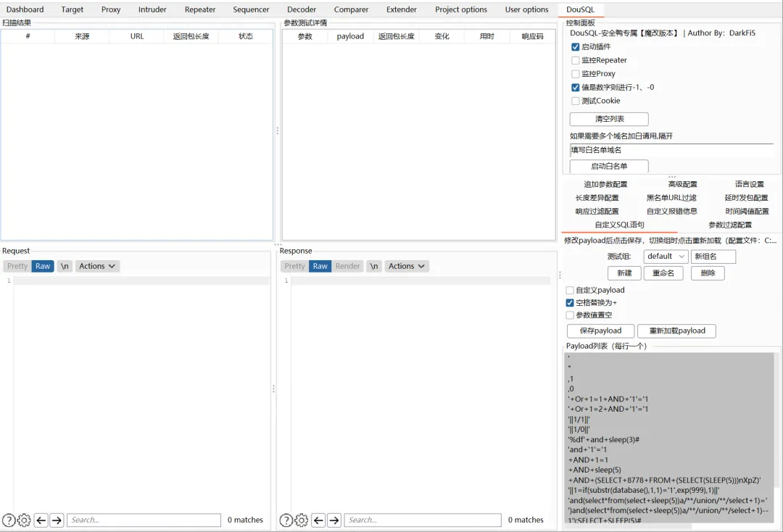Select 自定义SQL语句 config tab

619,225
